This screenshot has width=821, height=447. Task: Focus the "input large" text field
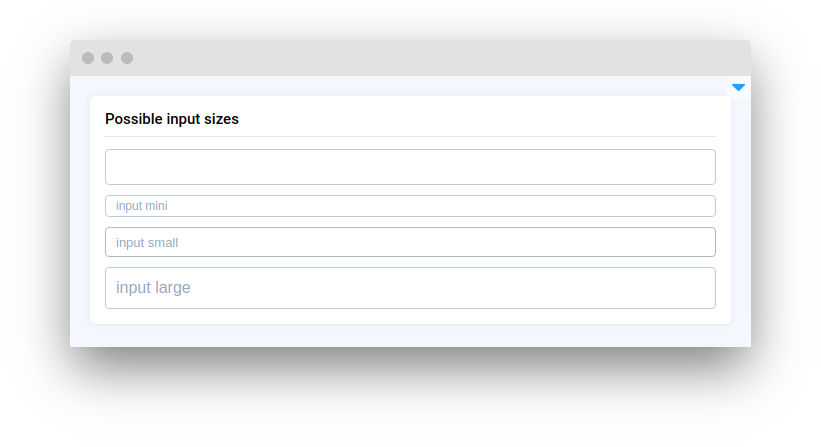[410, 288]
